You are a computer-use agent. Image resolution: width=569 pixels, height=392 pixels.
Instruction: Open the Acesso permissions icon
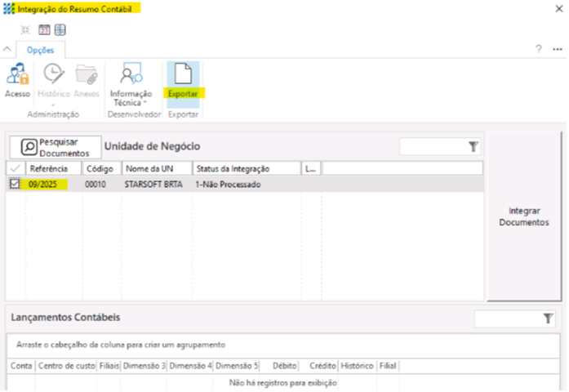point(16,76)
